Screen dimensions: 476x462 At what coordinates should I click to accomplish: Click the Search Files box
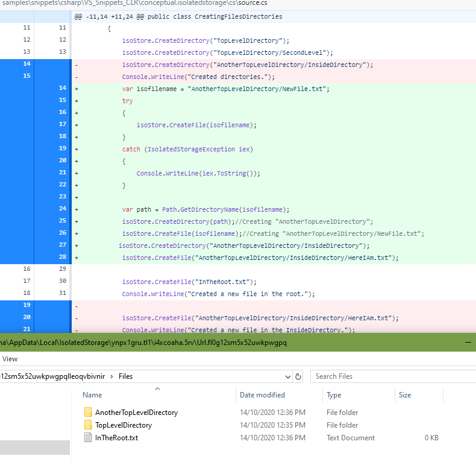393,376
